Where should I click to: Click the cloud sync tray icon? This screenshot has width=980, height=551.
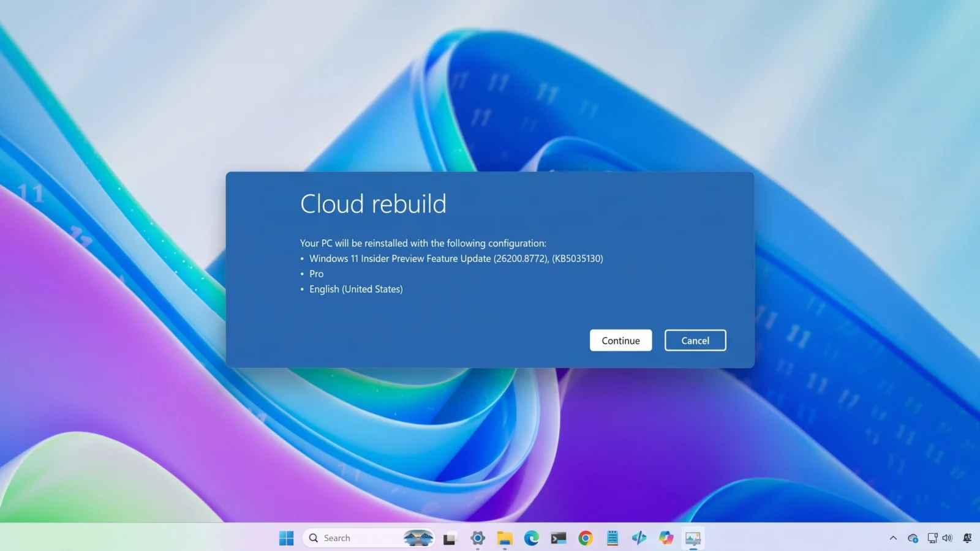point(913,538)
